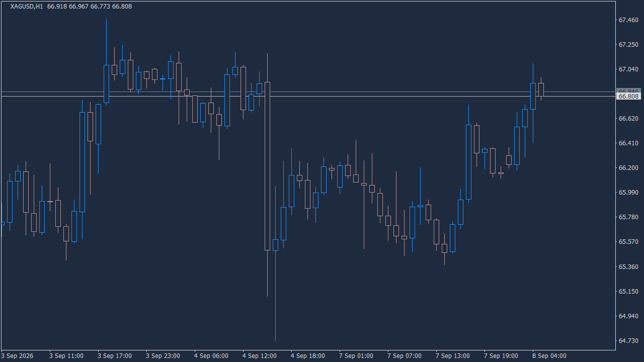This screenshot has width=644, height=362.
Task: Click the 67.040 price axis label
Action: coord(628,69)
